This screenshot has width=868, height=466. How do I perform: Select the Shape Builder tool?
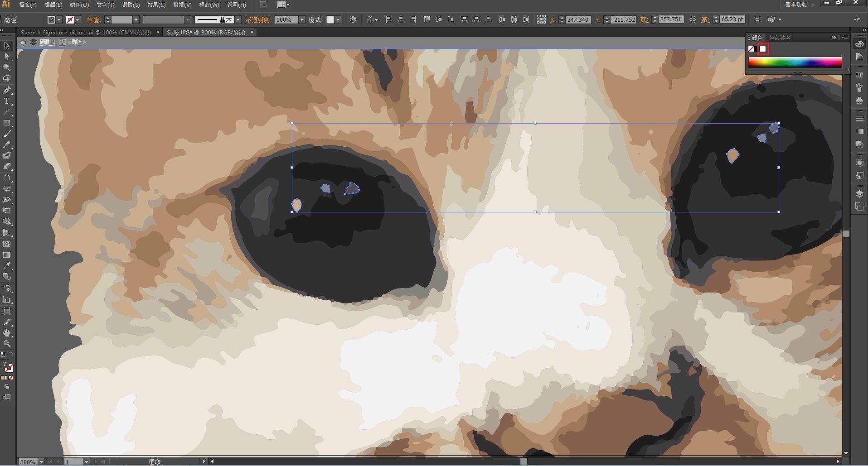(x=7, y=222)
